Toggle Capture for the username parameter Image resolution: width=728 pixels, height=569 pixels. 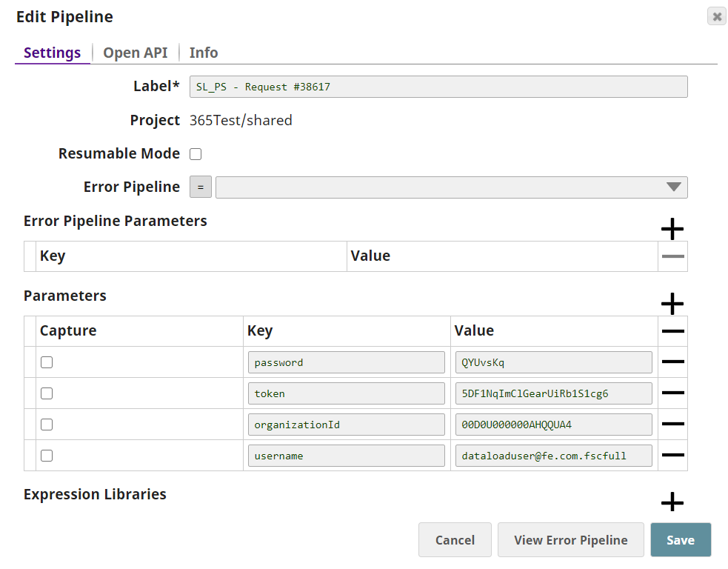tap(47, 456)
